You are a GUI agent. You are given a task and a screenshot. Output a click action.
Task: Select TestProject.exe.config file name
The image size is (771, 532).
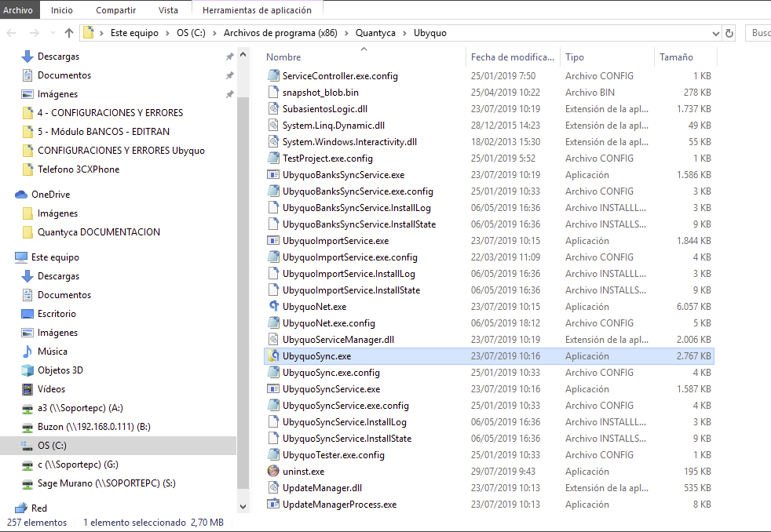click(x=327, y=159)
